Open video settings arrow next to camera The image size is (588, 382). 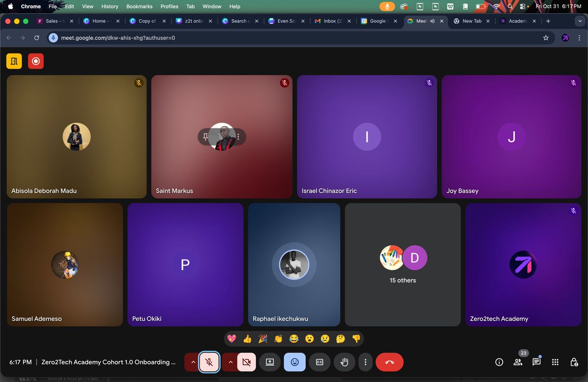(230, 362)
